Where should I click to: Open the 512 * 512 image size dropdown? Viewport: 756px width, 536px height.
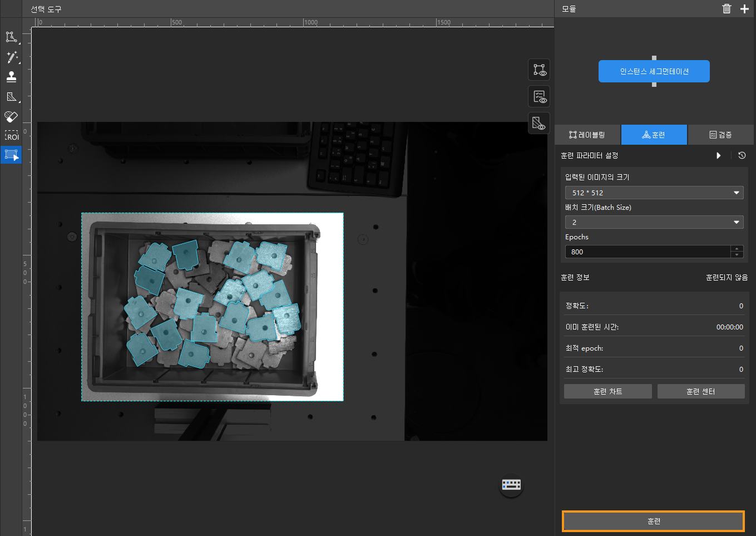click(654, 193)
